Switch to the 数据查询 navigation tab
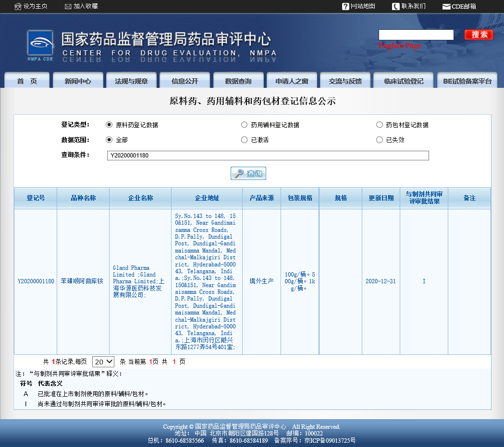This screenshot has width=504, height=447. tap(238, 81)
